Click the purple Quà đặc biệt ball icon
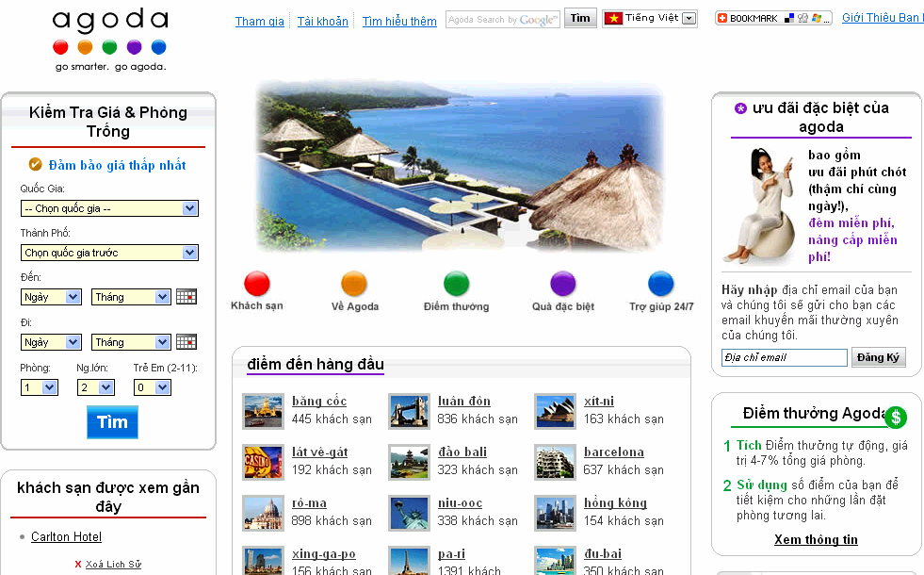 click(x=562, y=284)
